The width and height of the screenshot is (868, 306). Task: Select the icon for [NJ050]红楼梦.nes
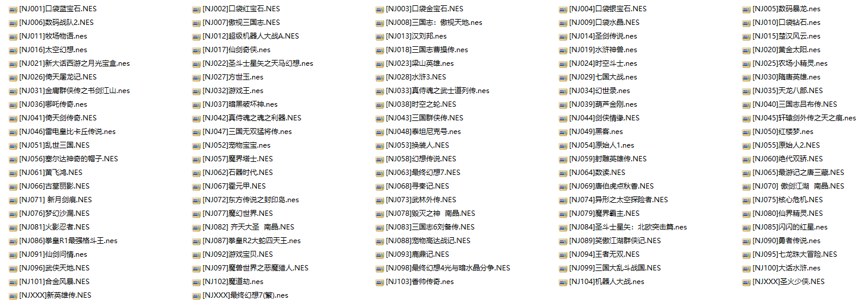tap(746, 132)
